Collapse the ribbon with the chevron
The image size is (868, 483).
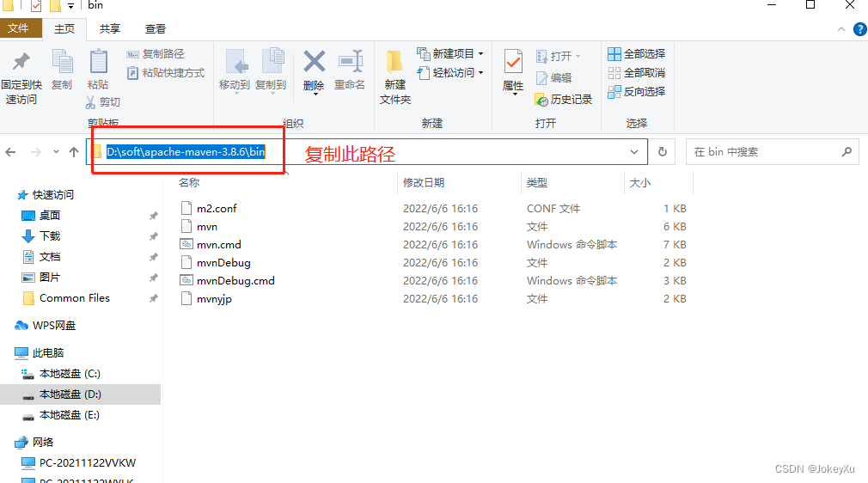(x=840, y=29)
